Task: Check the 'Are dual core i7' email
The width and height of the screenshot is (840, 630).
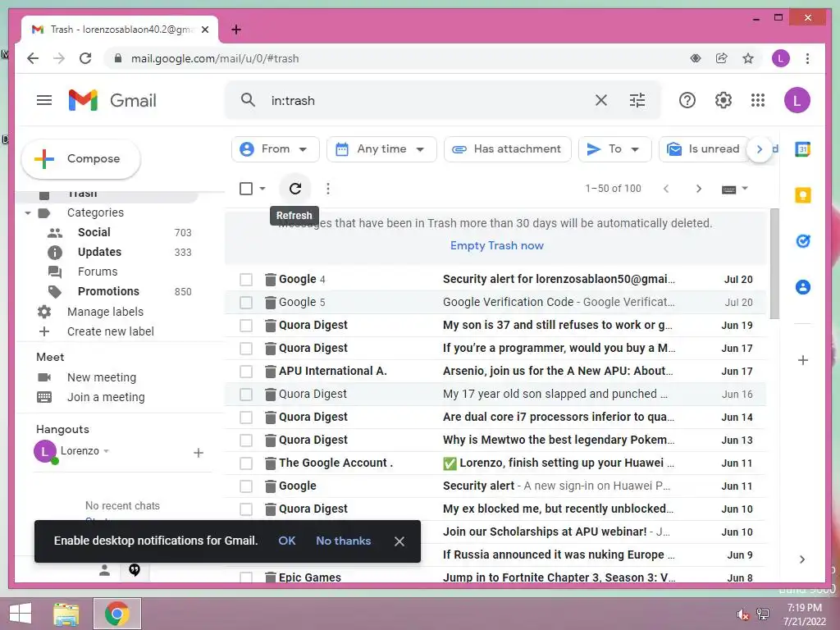Action: pyautogui.click(x=246, y=418)
